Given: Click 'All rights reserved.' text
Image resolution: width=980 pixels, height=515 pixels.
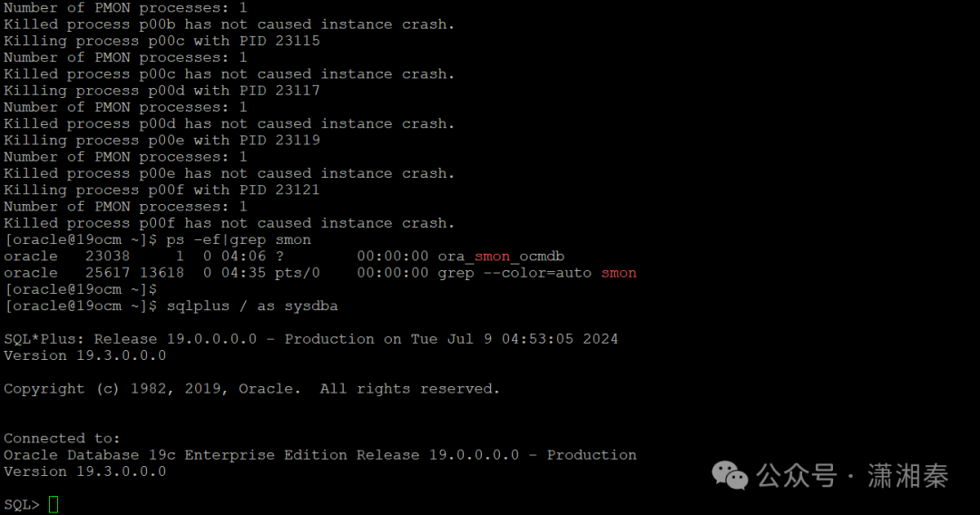Looking at the screenshot, I should point(410,389).
